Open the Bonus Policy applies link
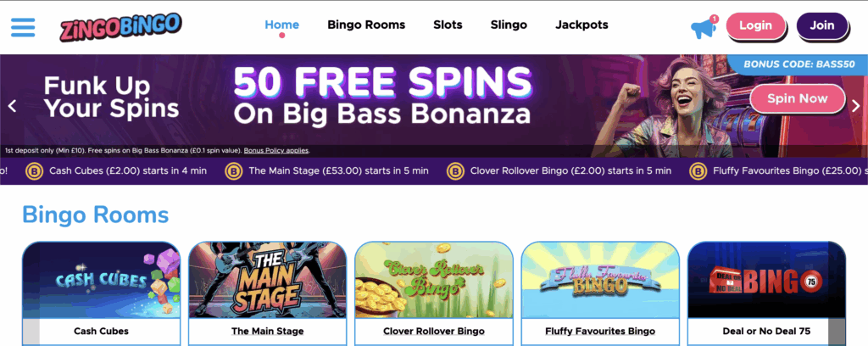868x346 pixels. (276, 150)
